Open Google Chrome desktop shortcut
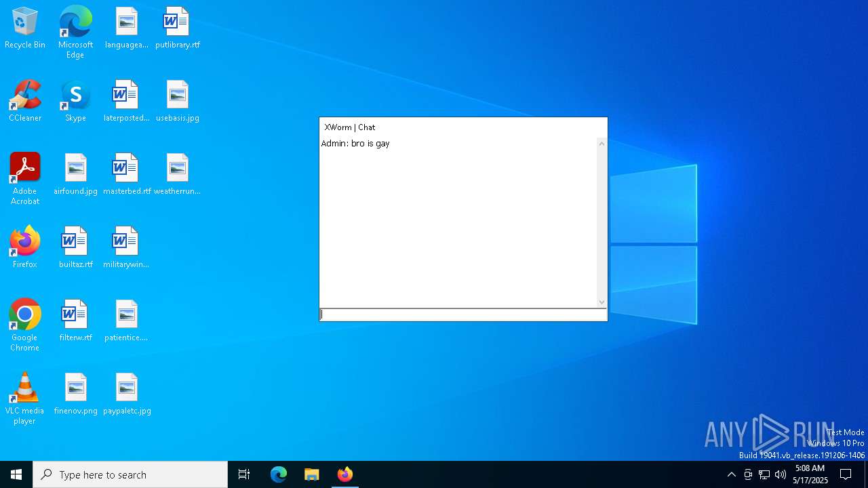 tap(25, 325)
